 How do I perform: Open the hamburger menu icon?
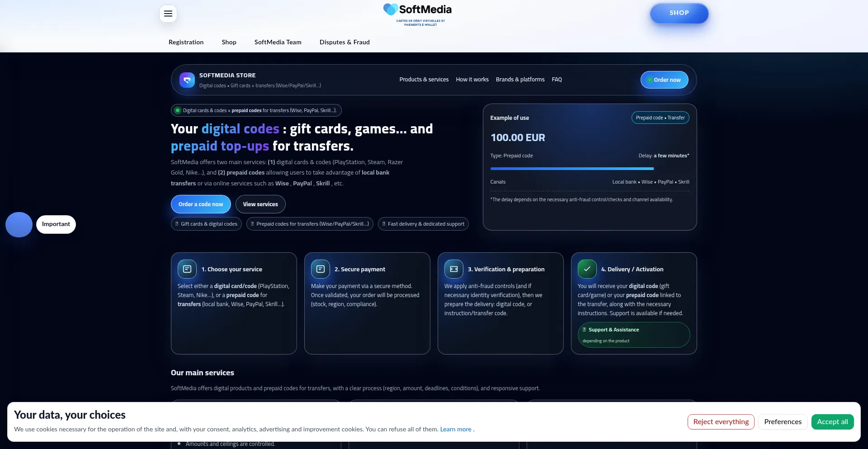click(x=168, y=14)
